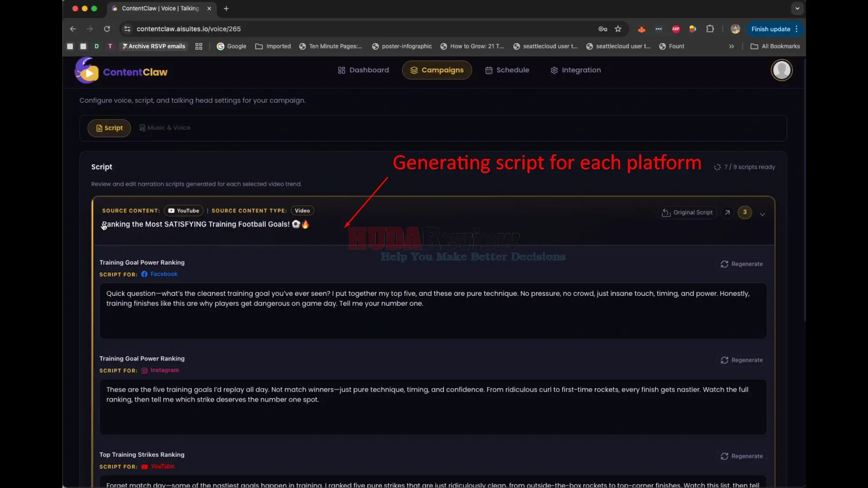Open the How to Grow bookmark

[472, 46]
